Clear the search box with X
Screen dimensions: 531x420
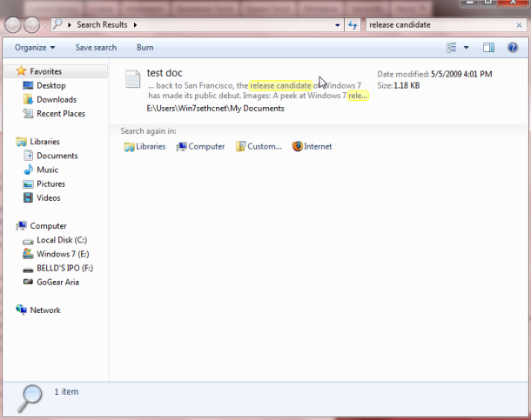pyautogui.click(x=517, y=25)
